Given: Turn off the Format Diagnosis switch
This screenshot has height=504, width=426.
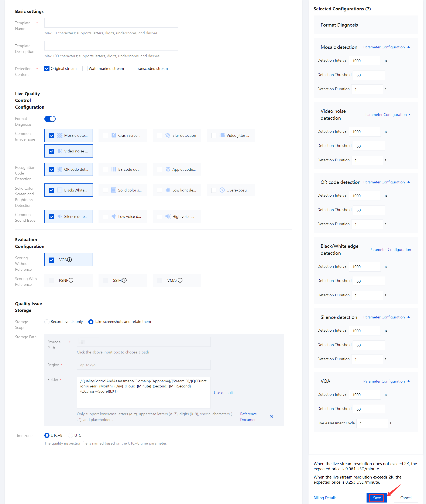Looking at the screenshot, I should pos(50,119).
